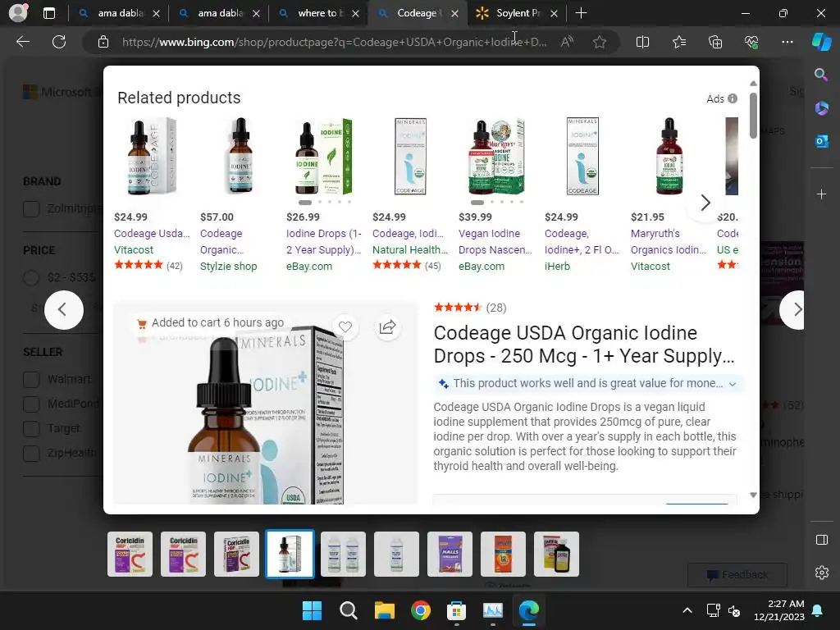Select the $2 - $535 price radio button
Screen dimensions: 840x630
pos(31,277)
